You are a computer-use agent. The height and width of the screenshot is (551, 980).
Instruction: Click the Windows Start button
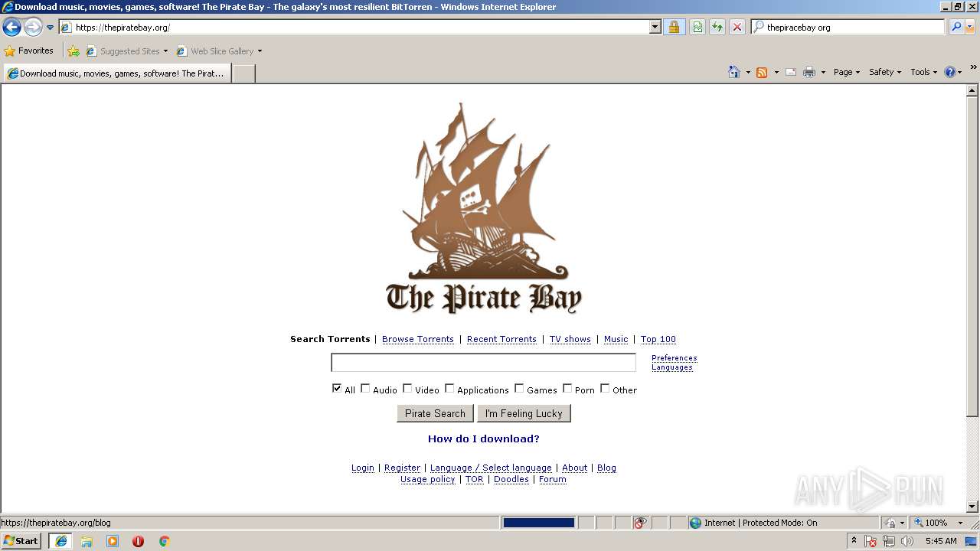(x=21, y=540)
